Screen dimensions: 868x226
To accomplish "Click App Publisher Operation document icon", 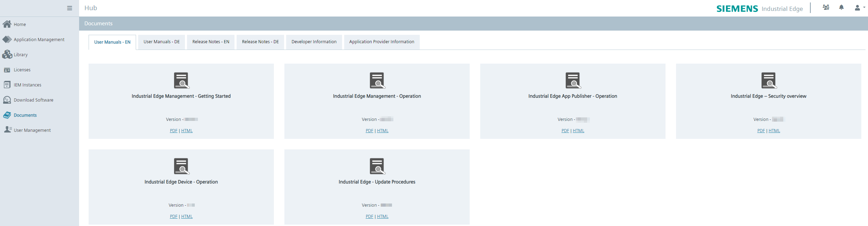I will [x=573, y=80].
